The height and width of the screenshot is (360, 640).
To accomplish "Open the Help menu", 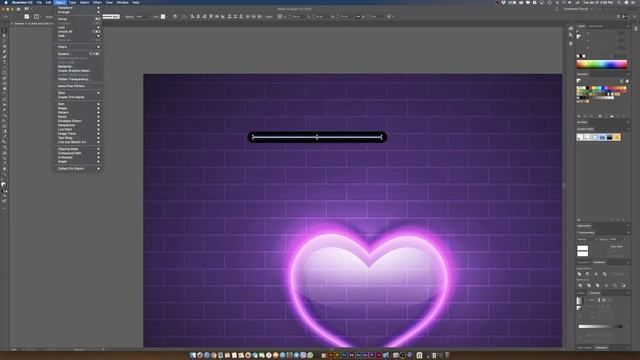I will tap(136, 2).
